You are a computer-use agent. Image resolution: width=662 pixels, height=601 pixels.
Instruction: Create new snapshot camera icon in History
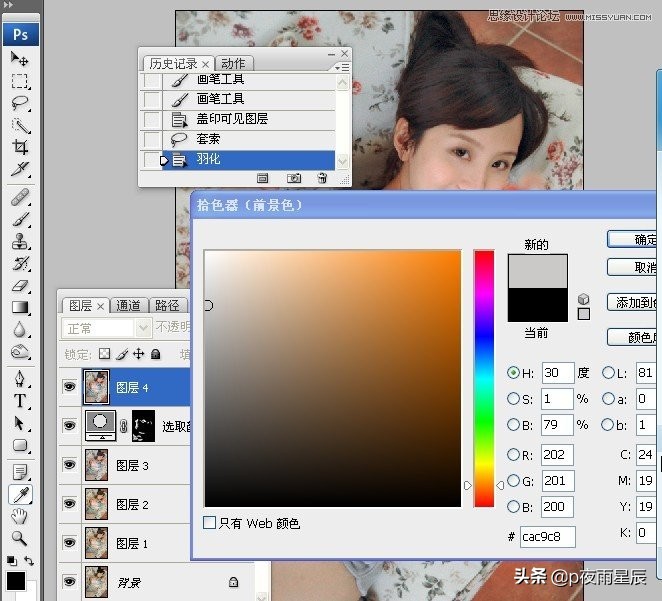click(293, 178)
